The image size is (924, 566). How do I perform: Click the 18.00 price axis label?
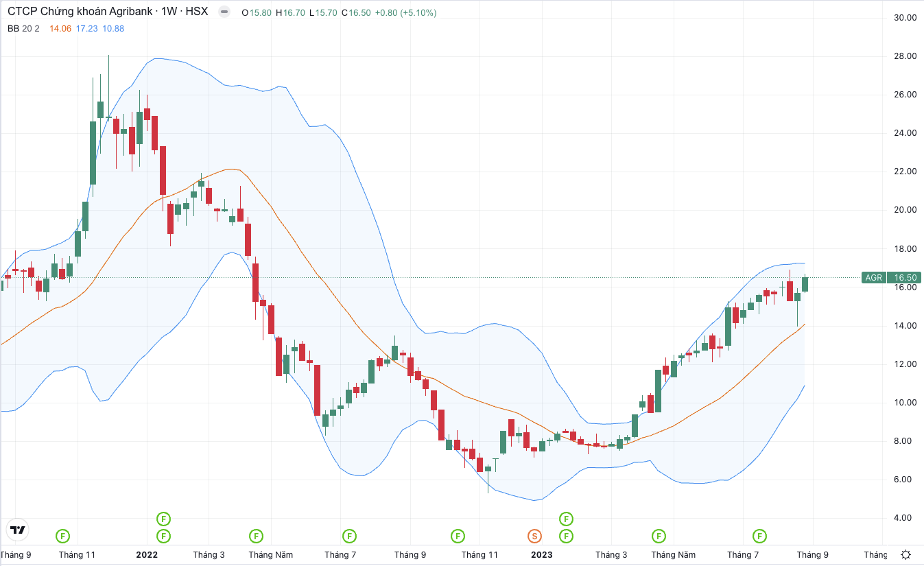pyautogui.click(x=905, y=248)
